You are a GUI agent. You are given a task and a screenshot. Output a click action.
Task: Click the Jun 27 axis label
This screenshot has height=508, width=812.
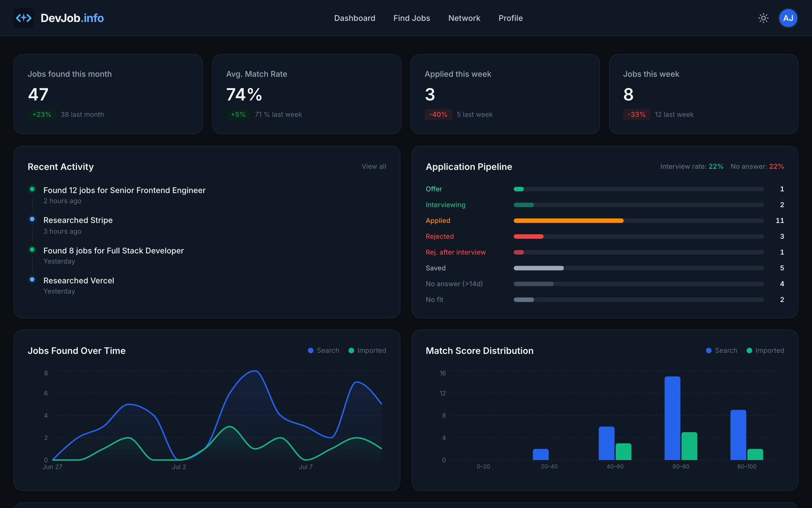[x=52, y=467]
